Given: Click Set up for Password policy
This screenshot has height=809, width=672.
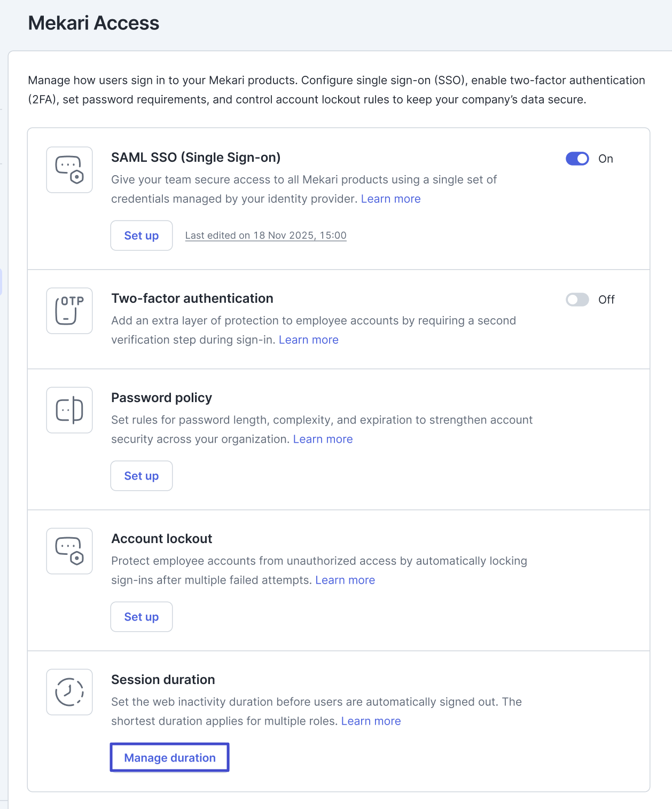Looking at the screenshot, I should point(142,476).
